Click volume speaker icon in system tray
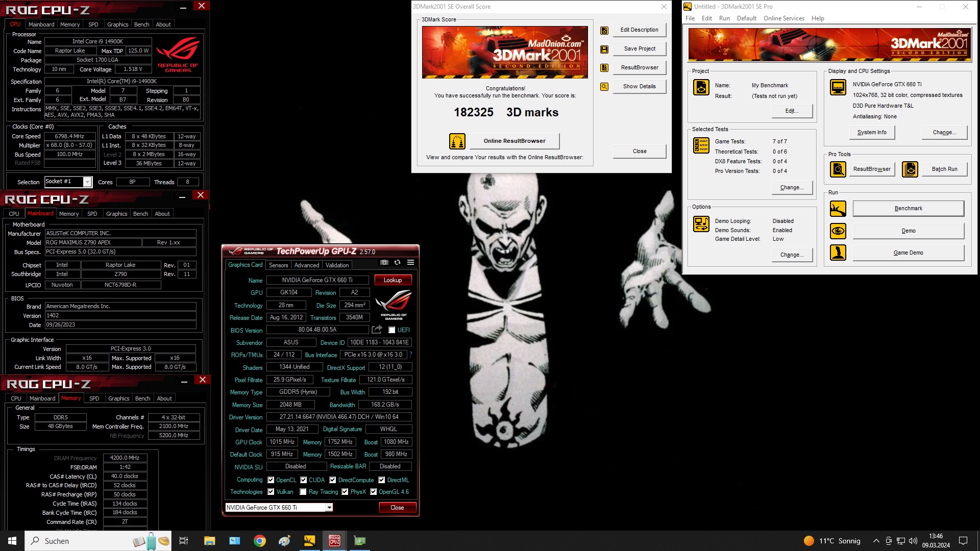 tap(913, 541)
